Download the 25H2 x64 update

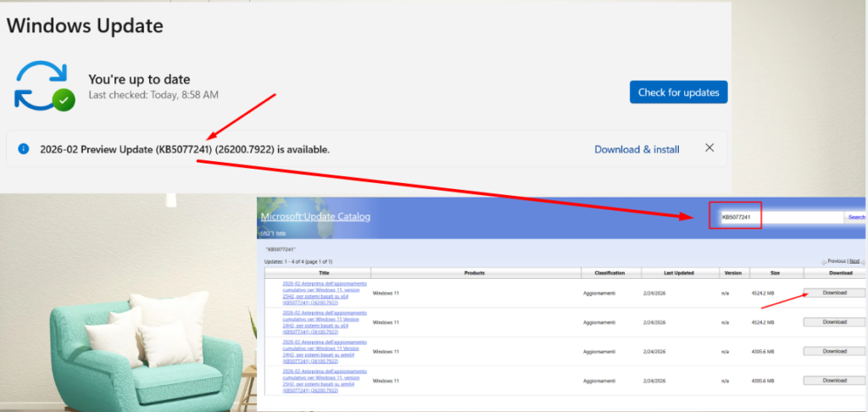pyautogui.click(x=834, y=292)
